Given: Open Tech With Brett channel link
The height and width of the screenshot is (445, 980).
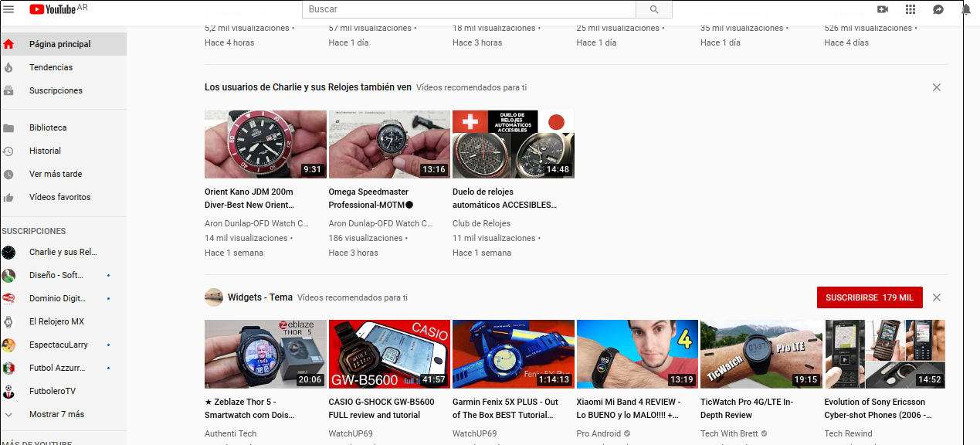Looking at the screenshot, I should (x=729, y=433).
